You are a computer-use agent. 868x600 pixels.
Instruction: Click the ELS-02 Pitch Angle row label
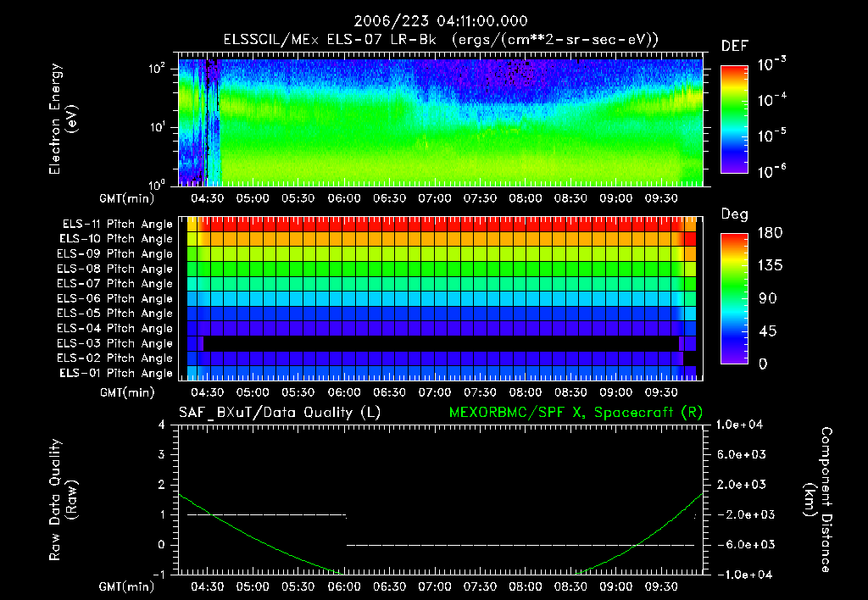pyautogui.click(x=114, y=358)
